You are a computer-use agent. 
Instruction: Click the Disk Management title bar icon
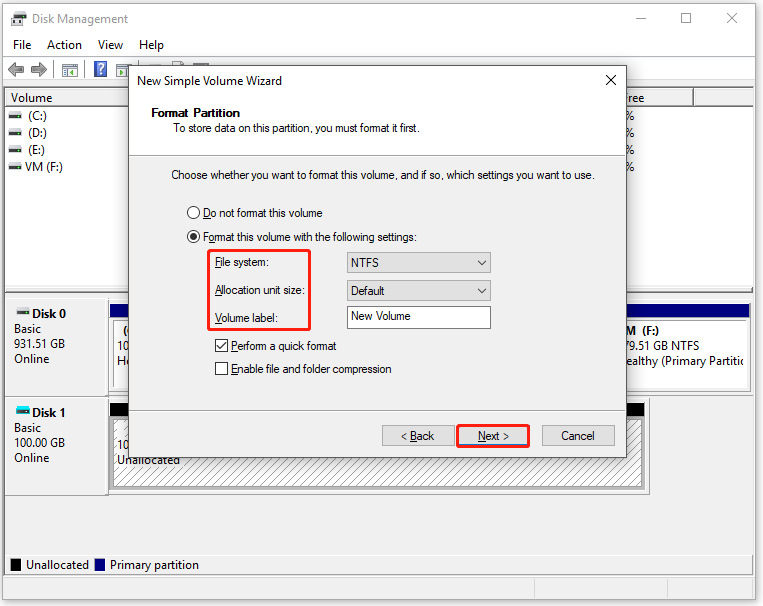18,19
